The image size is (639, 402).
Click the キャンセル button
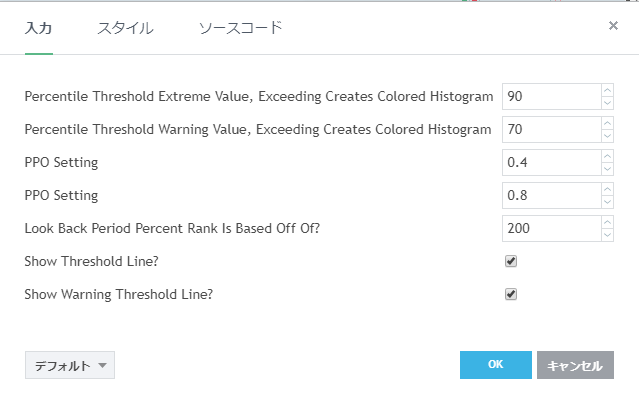[x=575, y=365]
